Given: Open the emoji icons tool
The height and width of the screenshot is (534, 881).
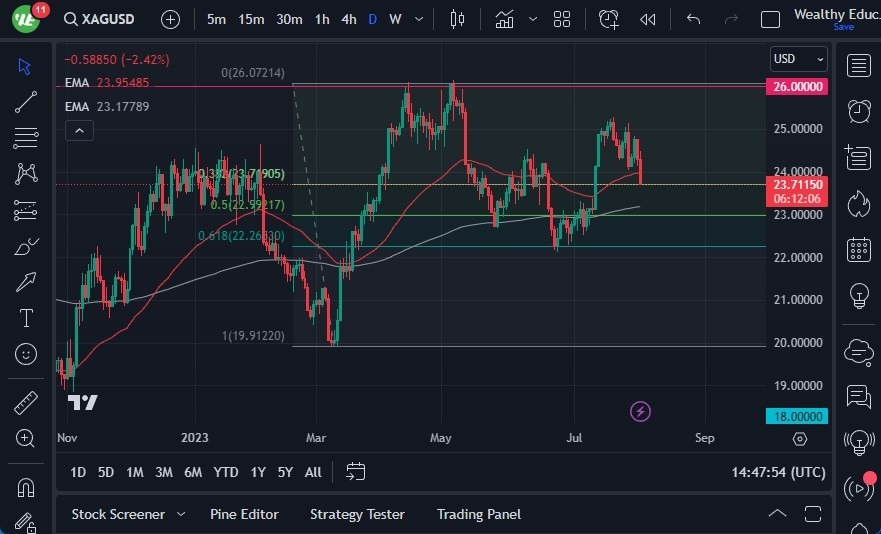Looking at the screenshot, I should [x=26, y=354].
